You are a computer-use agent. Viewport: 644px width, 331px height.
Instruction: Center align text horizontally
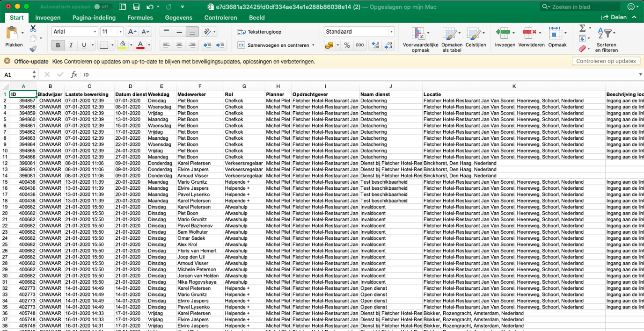[179, 45]
